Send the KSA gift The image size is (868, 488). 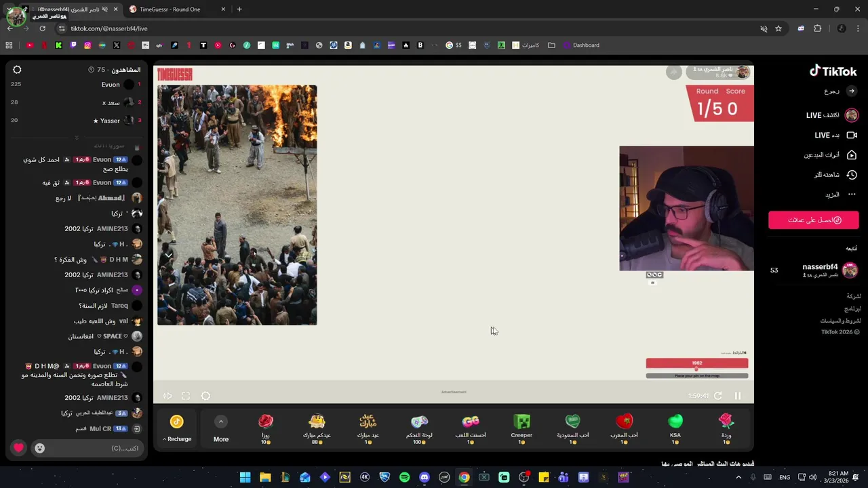[675, 428]
